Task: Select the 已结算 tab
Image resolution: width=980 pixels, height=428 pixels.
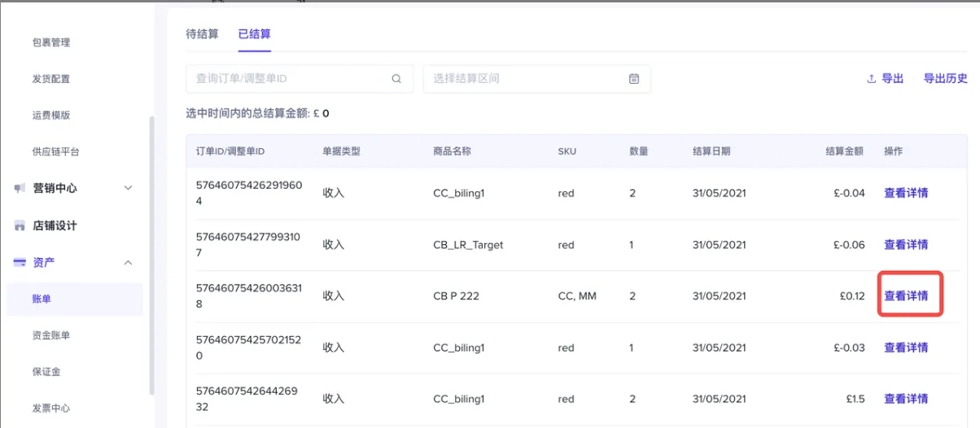Action: tap(254, 34)
